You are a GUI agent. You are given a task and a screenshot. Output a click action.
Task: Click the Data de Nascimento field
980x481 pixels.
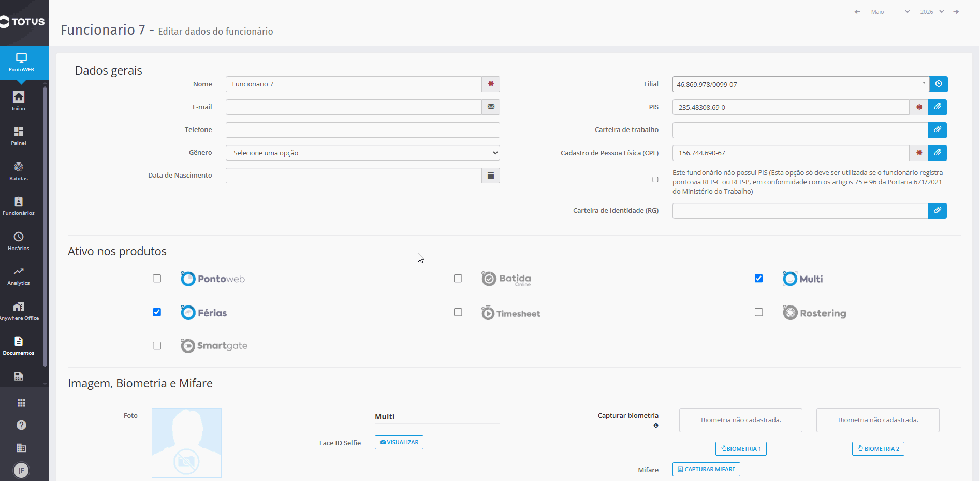point(354,176)
